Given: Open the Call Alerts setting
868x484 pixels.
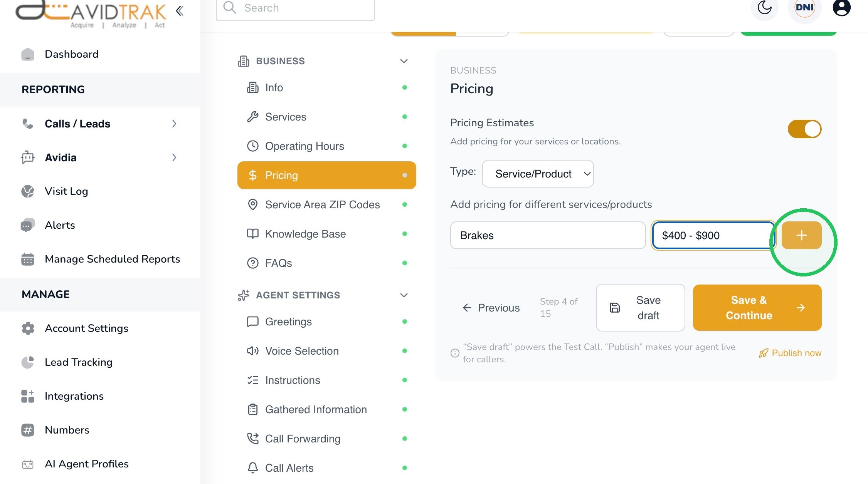Looking at the screenshot, I should pos(326,468).
